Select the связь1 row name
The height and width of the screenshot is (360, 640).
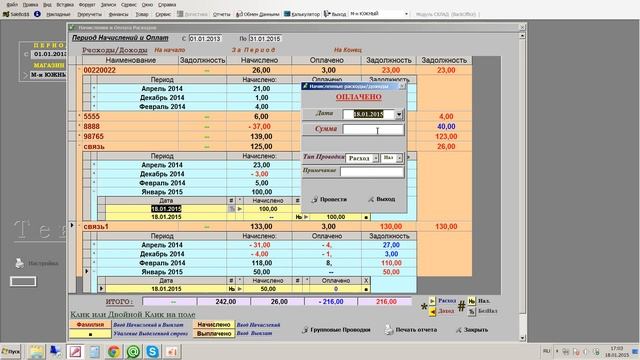96,227
